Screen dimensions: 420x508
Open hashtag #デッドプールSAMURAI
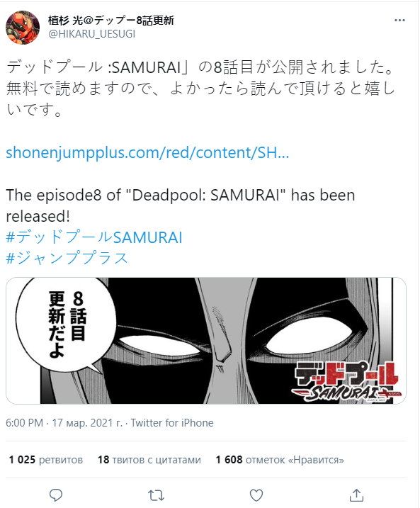94,237
